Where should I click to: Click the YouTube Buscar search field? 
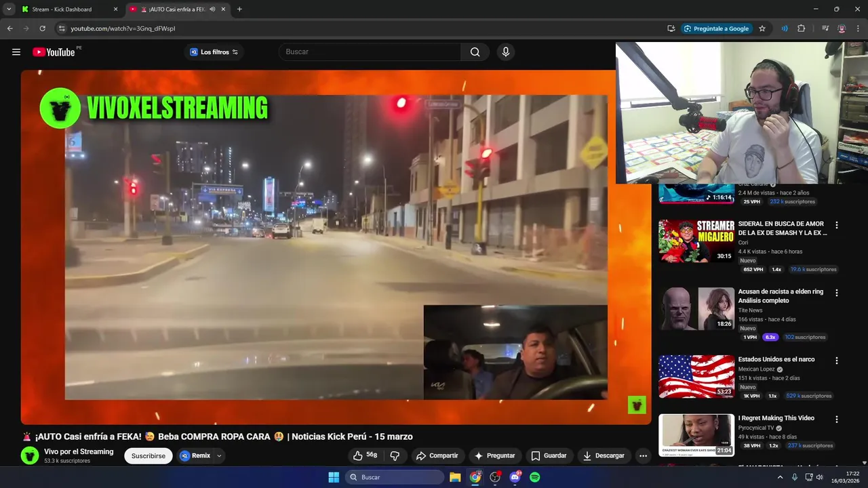pos(370,52)
